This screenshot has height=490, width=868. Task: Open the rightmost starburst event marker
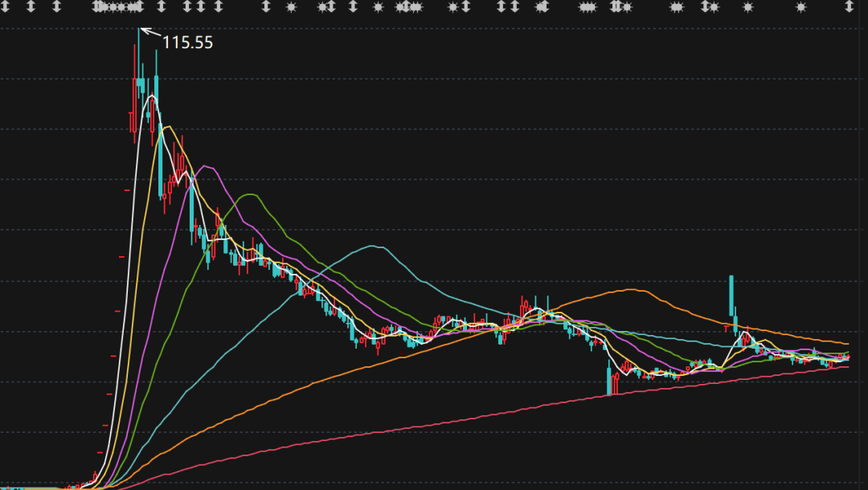point(801,7)
